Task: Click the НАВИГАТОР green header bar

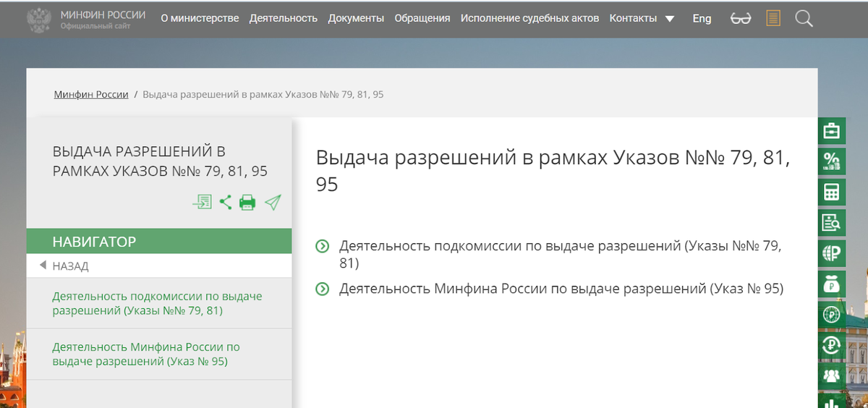Action: click(159, 242)
